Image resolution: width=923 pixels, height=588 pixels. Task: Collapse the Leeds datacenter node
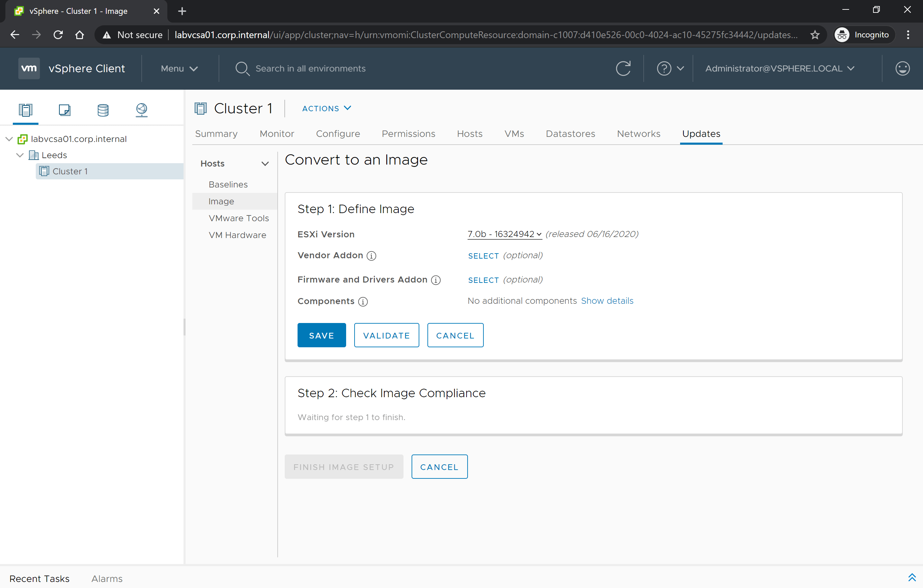point(20,155)
